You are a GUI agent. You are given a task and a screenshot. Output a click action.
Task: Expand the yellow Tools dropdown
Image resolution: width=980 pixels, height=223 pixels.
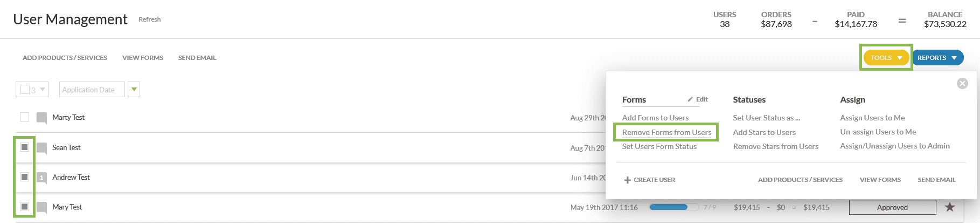coord(886,58)
